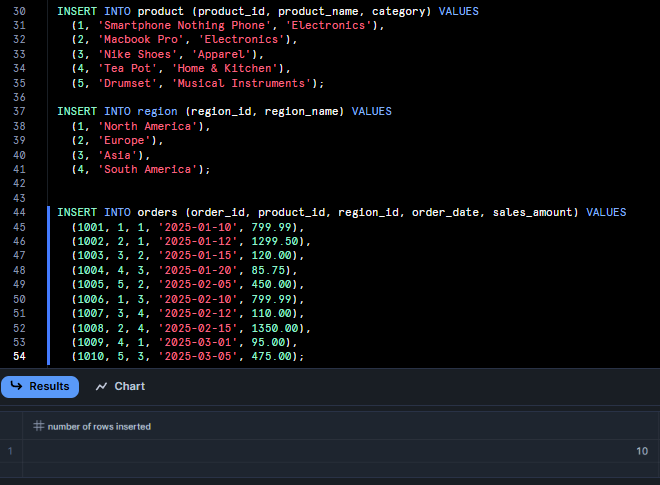Screen dimensions: 660x485
Task: Click the Results arrow icon
Action: tap(16, 386)
